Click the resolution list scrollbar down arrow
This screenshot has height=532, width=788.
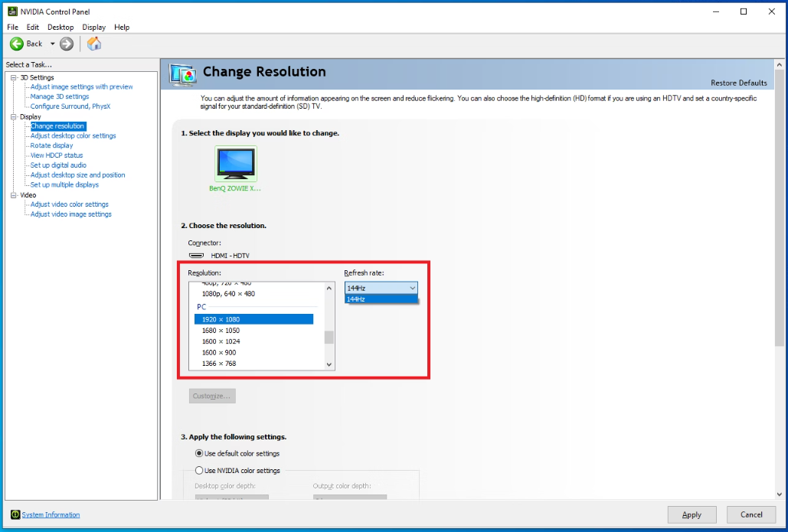[x=329, y=364]
